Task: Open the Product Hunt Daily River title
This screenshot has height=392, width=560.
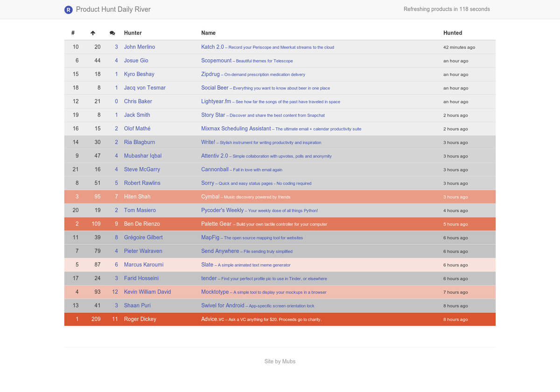Action: (x=113, y=9)
